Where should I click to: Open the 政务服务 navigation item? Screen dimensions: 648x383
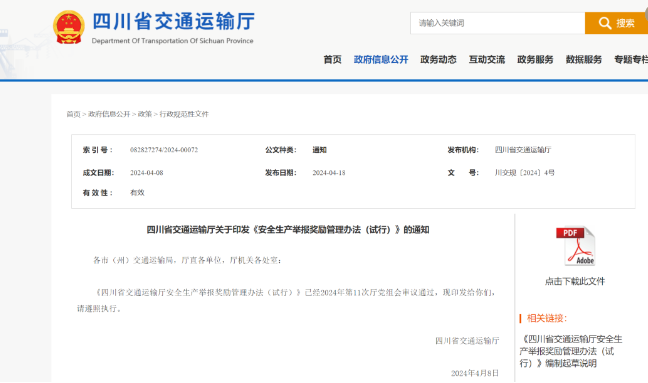coord(535,59)
